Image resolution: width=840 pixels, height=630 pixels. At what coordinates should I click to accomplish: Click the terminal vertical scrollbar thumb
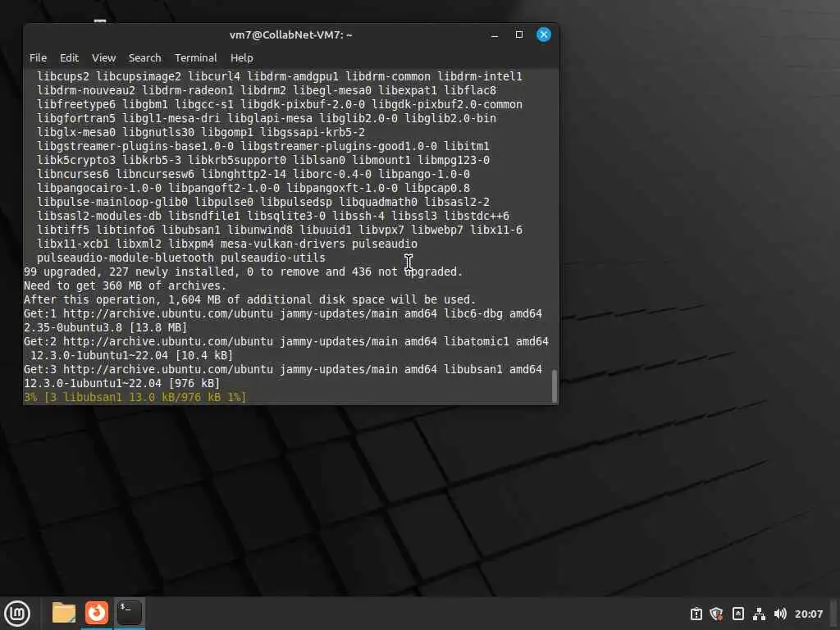point(555,386)
